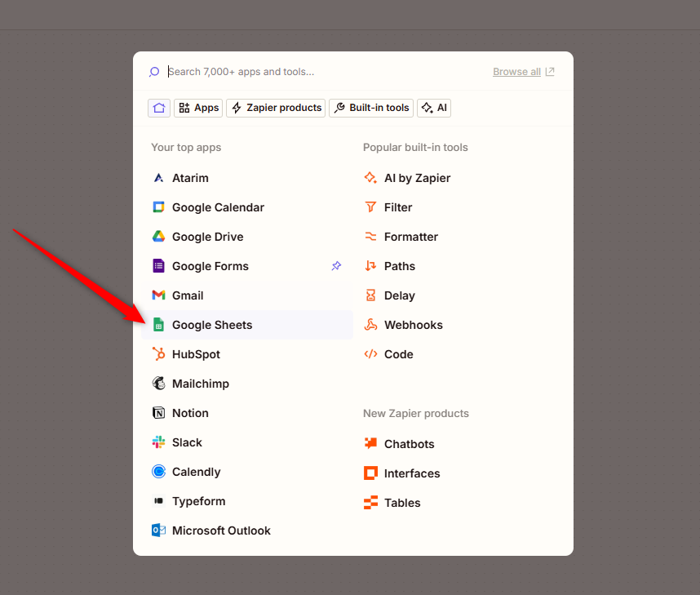Image resolution: width=700 pixels, height=595 pixels.
Task: Select the Paths tool icon
Action: pyautogui.click(x=370, y=266)
